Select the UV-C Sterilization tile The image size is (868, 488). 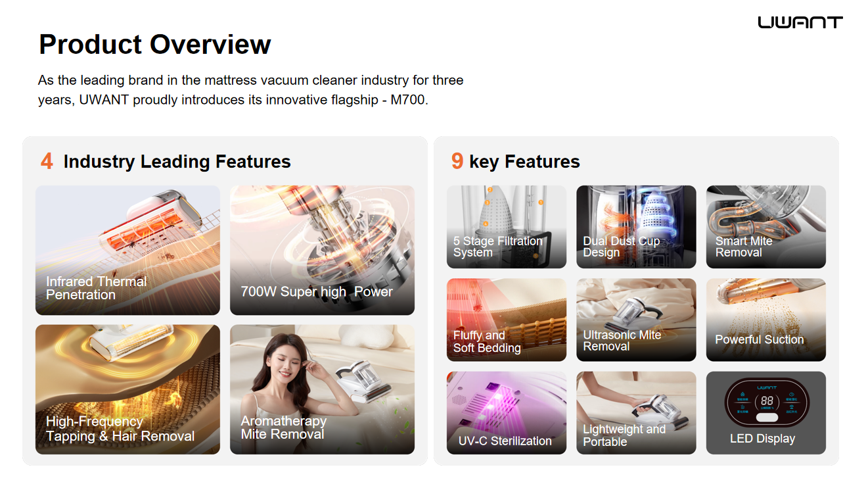point(506,413)
